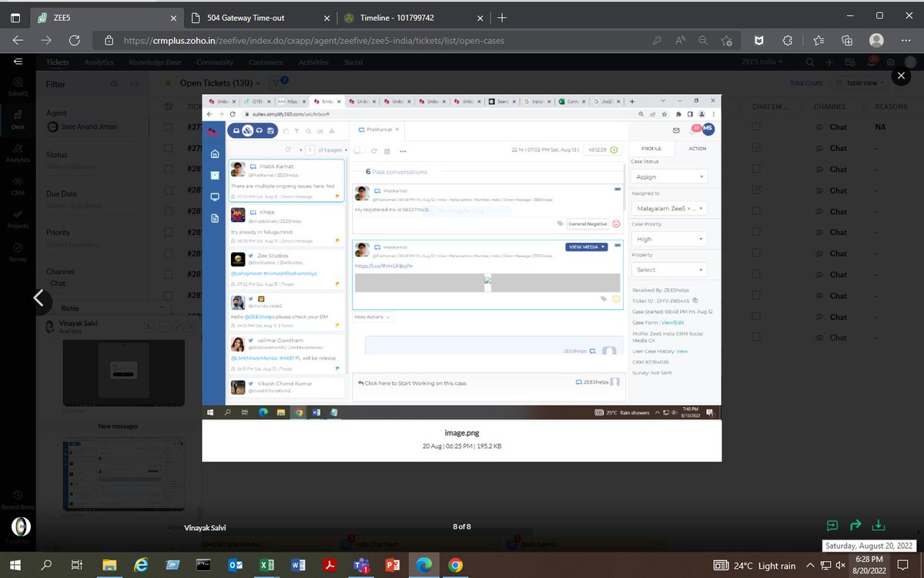Viewport: 924px width, 578px height.
Task: Open the Collections icon
Action: pos(847,40)
